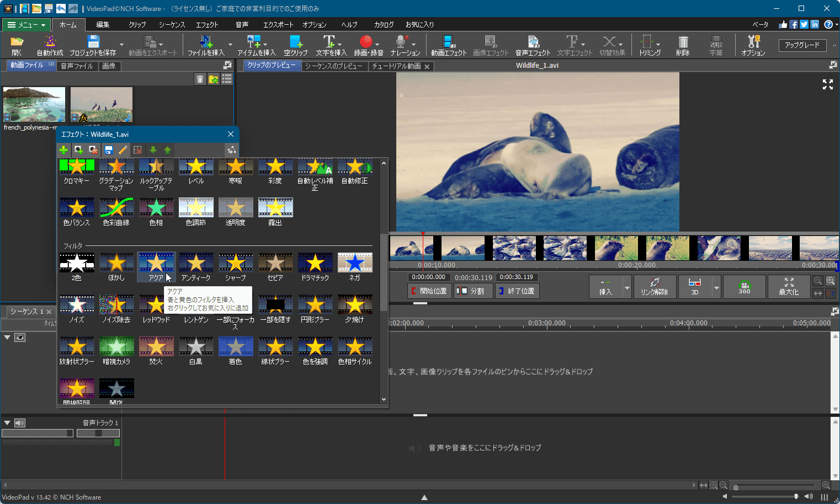This screenshot has width=840, height=504.
Task: Click the ベータ link
Action: (760, 25)
